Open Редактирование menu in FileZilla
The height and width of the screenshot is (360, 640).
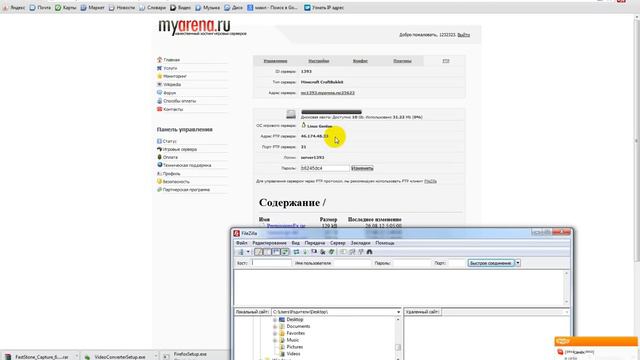coord(269,243)
